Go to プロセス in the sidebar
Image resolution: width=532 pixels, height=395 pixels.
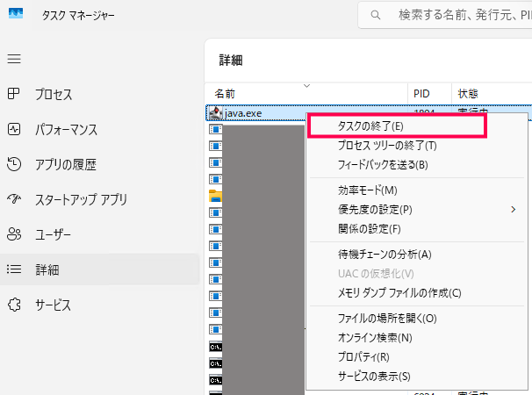tap(54, 94)
